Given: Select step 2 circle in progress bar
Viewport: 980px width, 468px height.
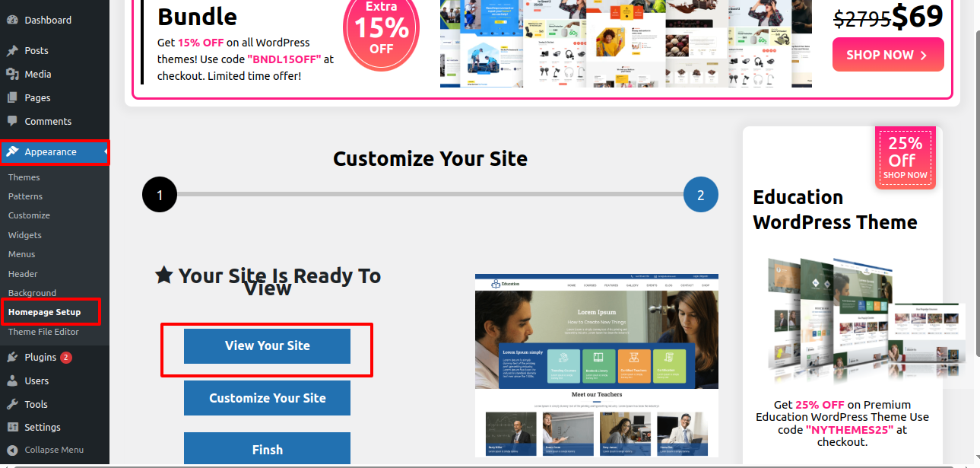Looking at the screenshot, I should (700, 196).
